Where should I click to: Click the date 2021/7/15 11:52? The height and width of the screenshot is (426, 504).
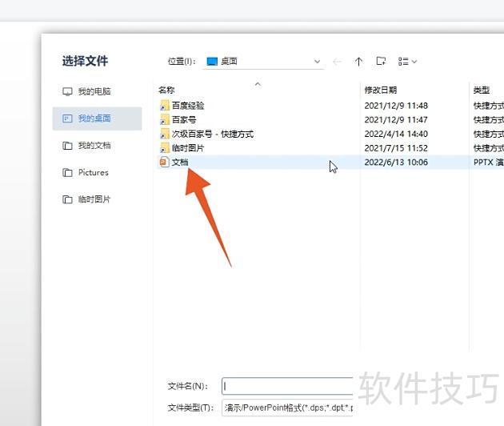coord(396,148)
